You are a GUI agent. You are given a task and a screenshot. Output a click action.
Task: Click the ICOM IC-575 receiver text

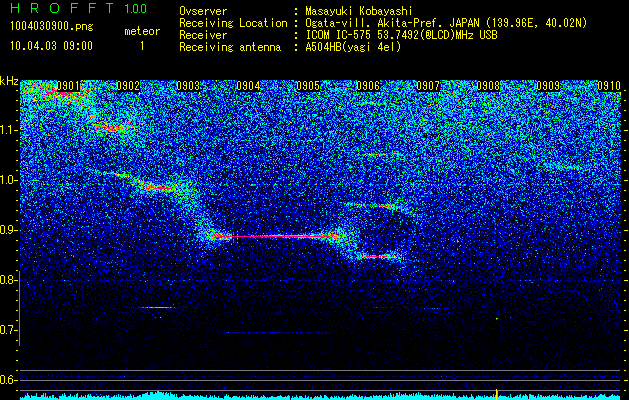401,35
